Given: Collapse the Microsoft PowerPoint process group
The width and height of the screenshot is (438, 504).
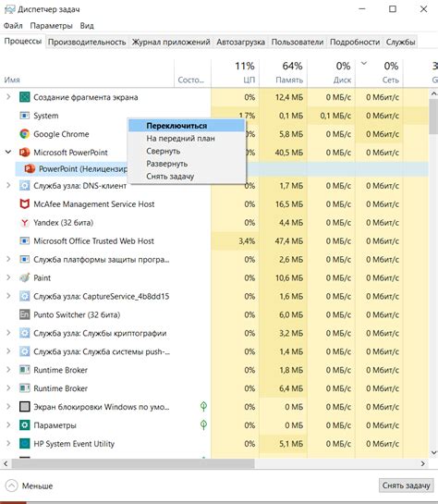Looking at the screenshot, I should tap(8, 152).
